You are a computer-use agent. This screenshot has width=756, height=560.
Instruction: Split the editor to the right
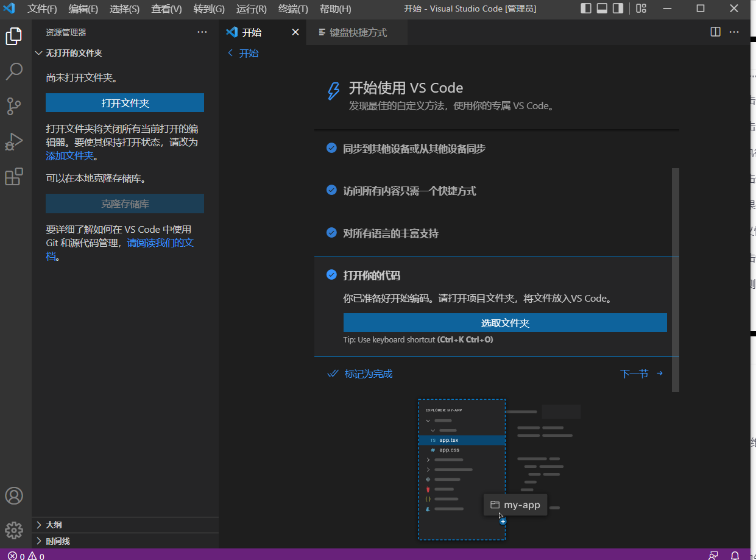[716, 32]
